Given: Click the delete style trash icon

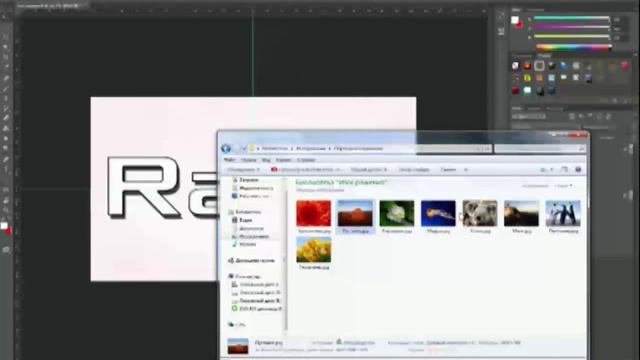Looking at the screenshot, I should (x=626, y=100).
